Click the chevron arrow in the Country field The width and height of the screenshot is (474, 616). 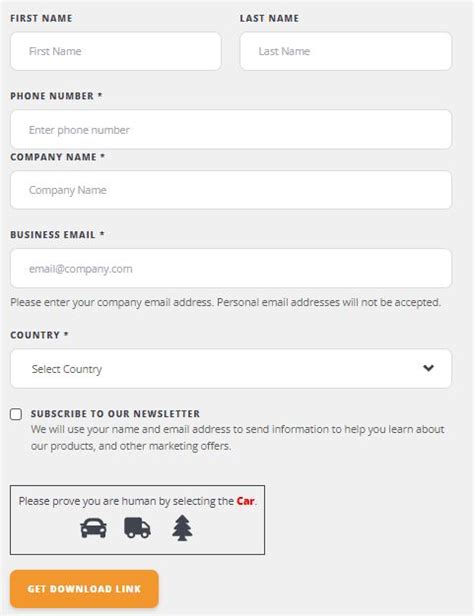coord(428,368)
